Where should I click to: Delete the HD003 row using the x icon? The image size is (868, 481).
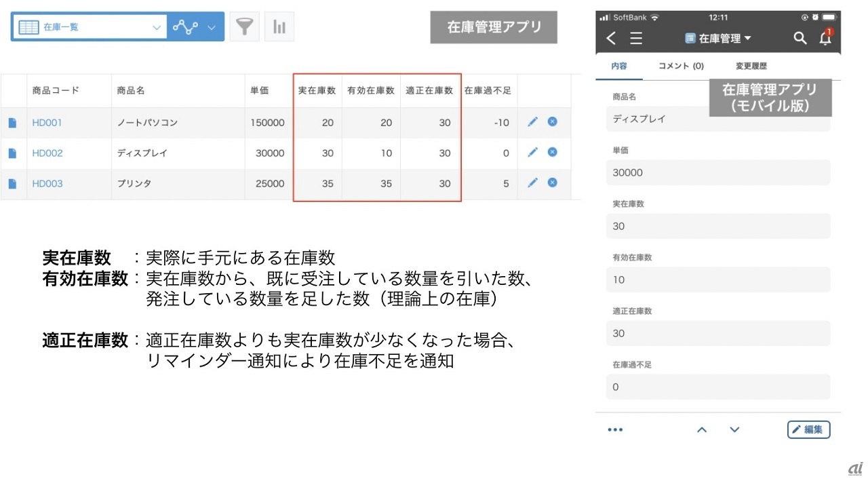(x=552, y=182)
